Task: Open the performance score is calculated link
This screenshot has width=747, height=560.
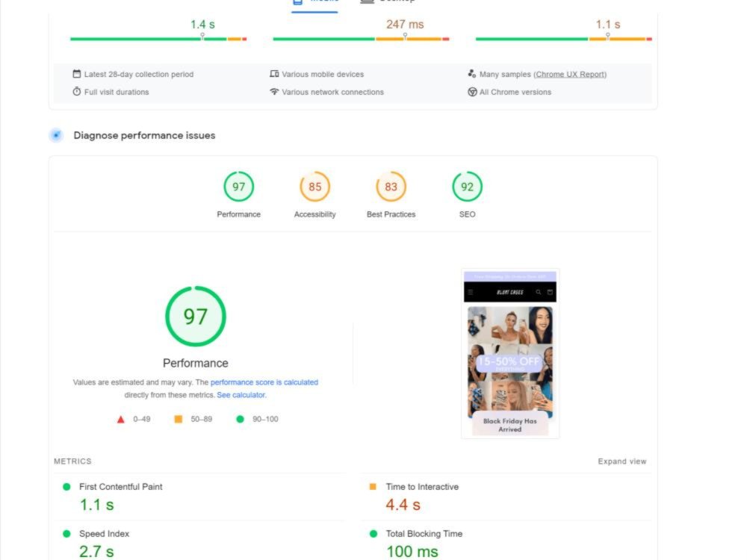Action: click(x=264, y=382)
